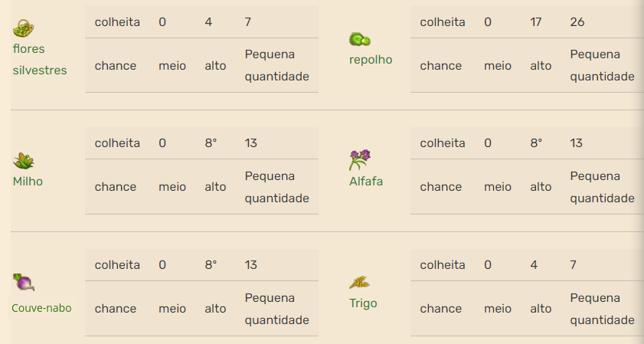Image resolution: width=644 pixels, height=344 pixels.
Task: Click colheita label in Milho table
Action: [x=117, y=143]
